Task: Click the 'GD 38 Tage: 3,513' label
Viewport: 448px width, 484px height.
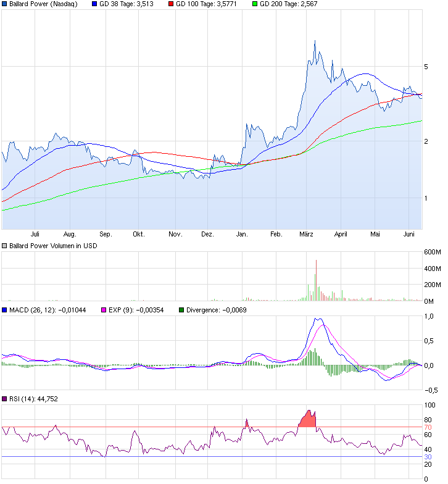Action: [x=126, y=4]
